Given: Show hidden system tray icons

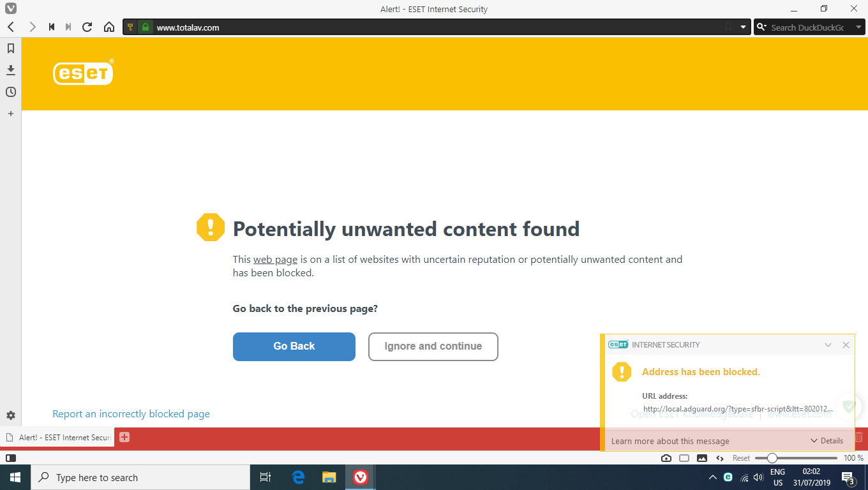Looking at the screenshot, I should [713, 477].
